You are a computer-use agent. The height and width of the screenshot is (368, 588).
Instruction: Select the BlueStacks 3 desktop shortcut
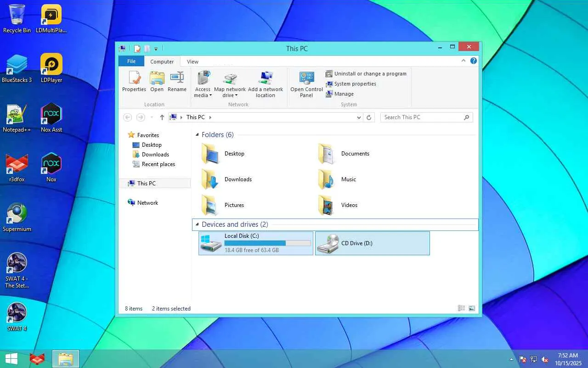(x=17, y=69)
